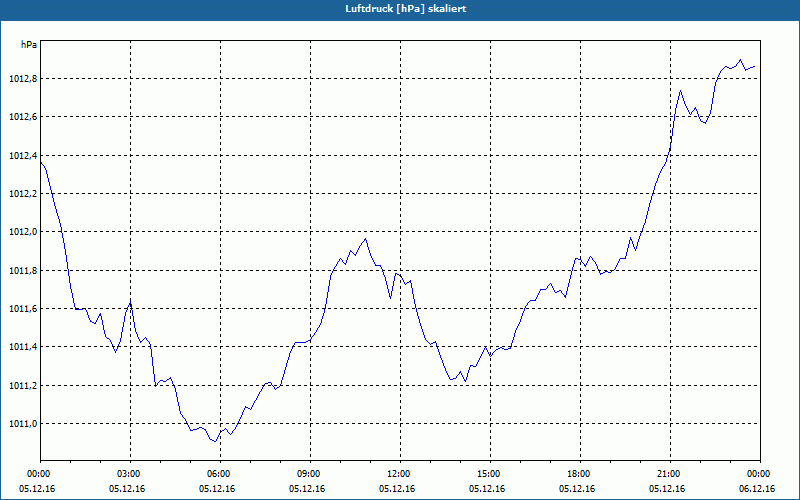This screenshot has width=800, height=500.
Task: Select the 1012,4 pressure axis value
Action: 22,156
